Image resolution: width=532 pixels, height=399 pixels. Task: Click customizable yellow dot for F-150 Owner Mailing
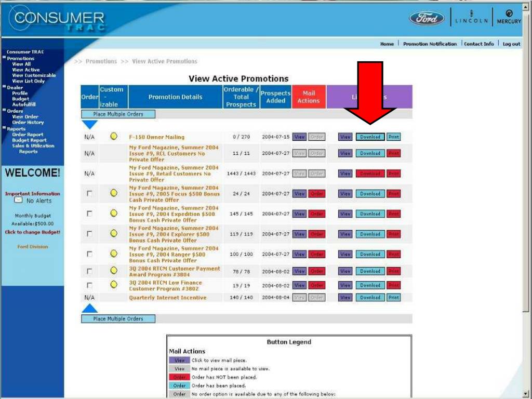(114, 137)
